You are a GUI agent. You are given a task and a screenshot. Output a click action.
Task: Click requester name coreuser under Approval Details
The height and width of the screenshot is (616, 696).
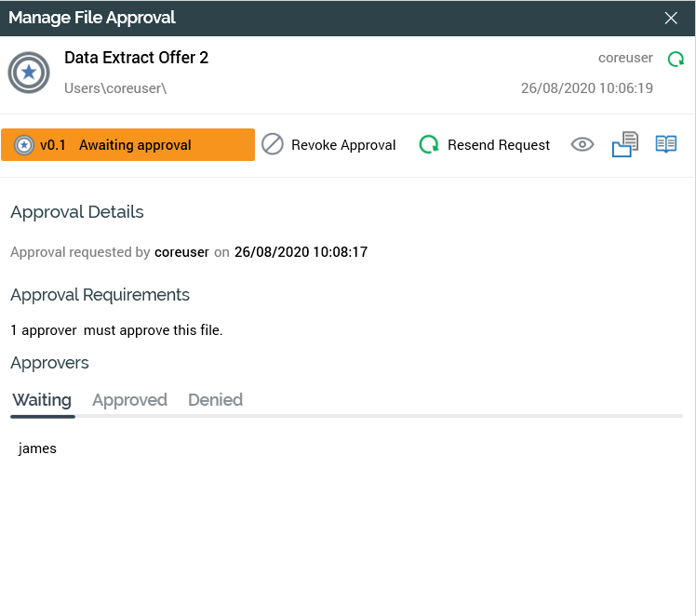[x=181, y=252]
